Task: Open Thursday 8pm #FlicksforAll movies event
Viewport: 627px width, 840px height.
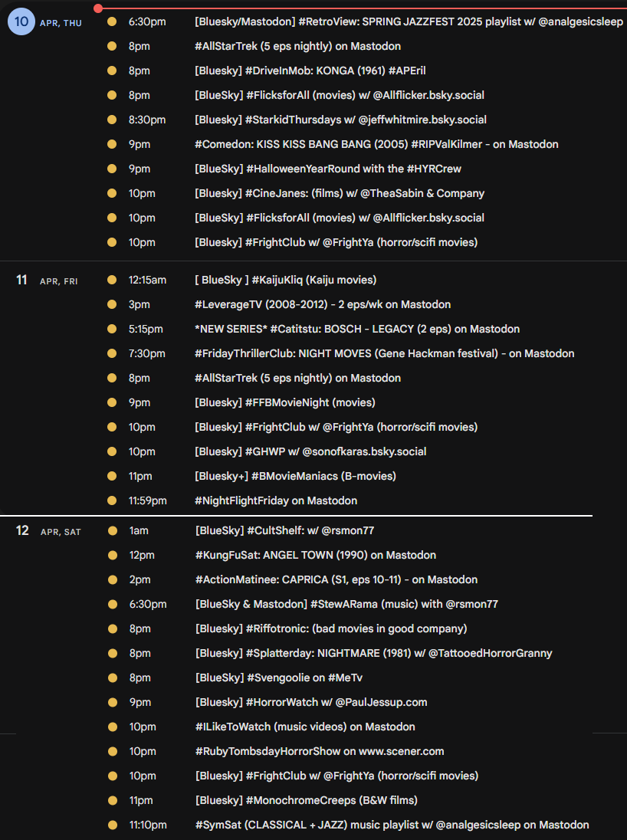Action: click(x=340, y=95)
